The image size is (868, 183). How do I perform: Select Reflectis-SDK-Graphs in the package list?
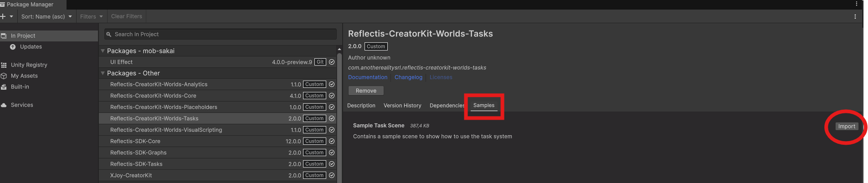(x=139, y=153)
